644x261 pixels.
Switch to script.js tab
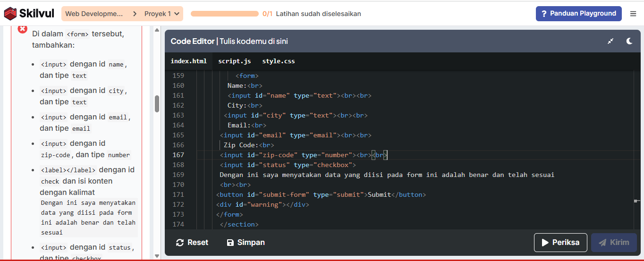pyautogui.click(x=235, y=61)
